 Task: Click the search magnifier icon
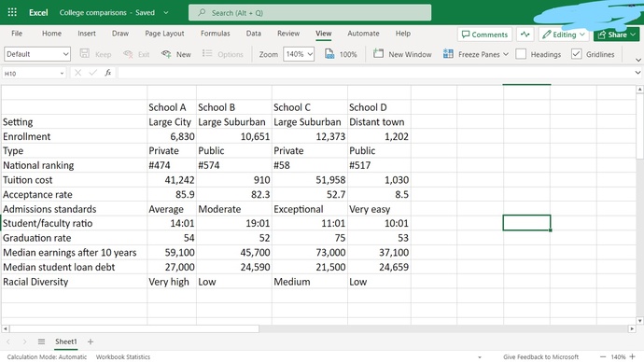tap(202, 13)
